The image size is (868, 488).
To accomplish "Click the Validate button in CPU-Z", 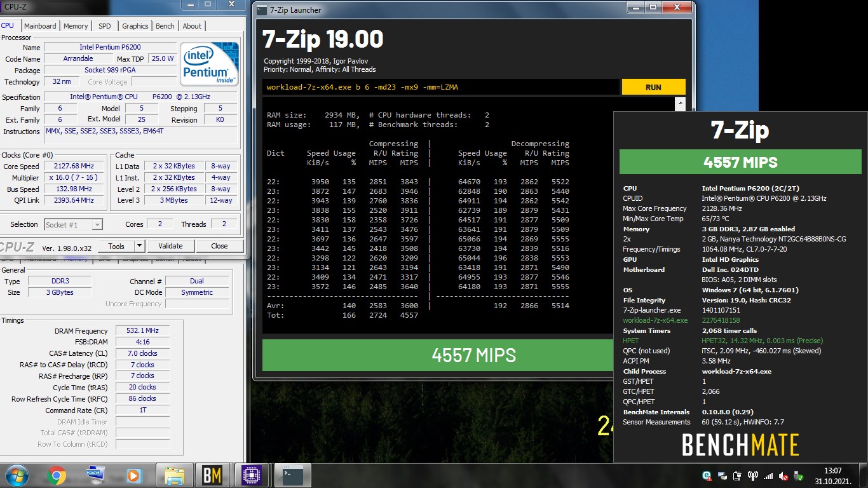I will [x=170, y=246].
